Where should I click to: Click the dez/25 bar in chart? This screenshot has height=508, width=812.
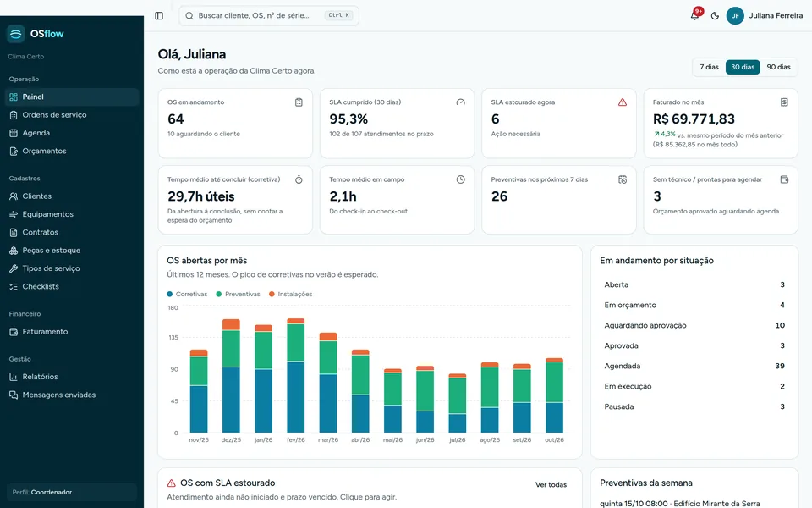(x=231, y=376)
